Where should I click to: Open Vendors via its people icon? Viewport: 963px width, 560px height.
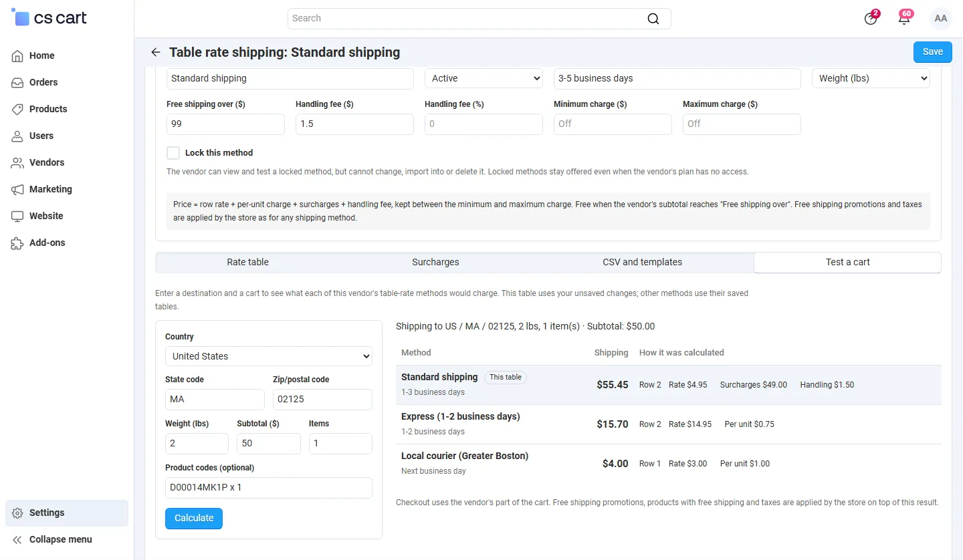pyautogui.click(x=18, y=162)
